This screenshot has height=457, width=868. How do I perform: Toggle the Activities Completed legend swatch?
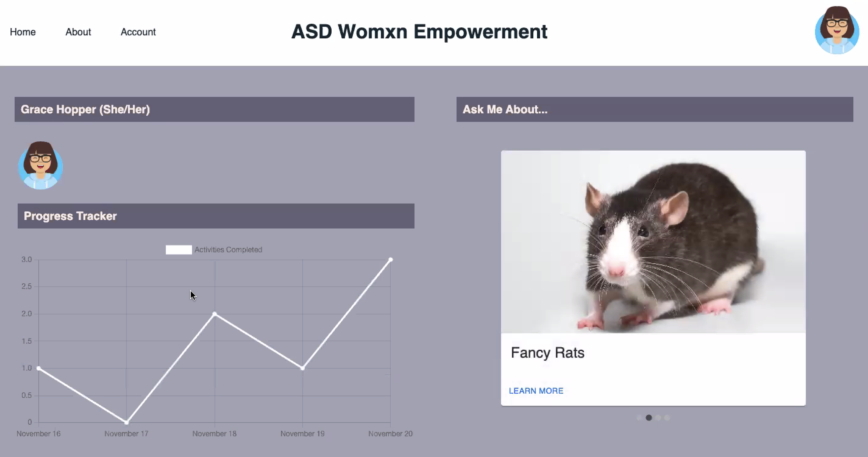(179, 250)
